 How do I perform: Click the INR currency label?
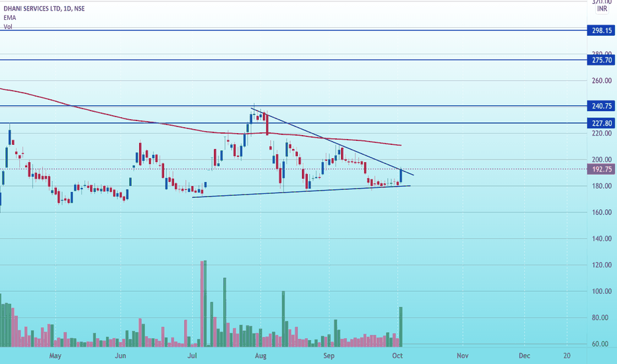pos(602,8)
